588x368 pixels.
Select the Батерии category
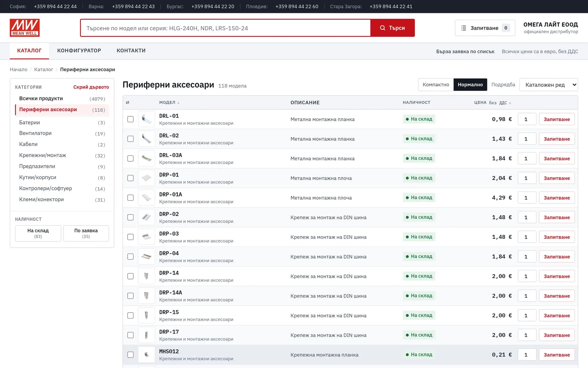point(62,122)
